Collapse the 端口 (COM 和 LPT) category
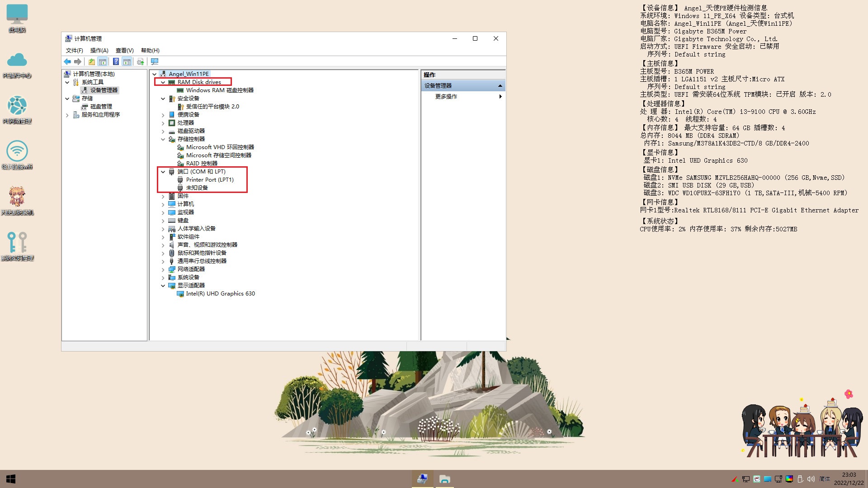The width and height of the screenshot is (868, 488). click(163, 172)
